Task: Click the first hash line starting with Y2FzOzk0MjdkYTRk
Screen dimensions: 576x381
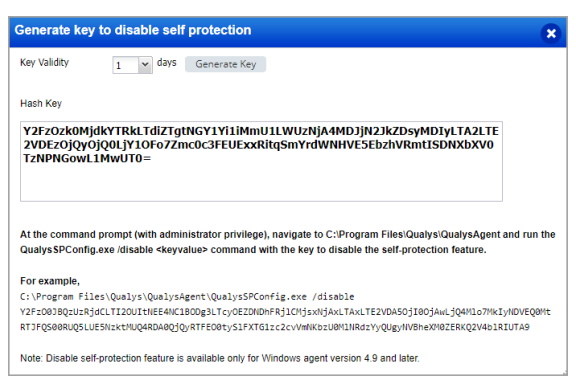Action: coord(261,131)
